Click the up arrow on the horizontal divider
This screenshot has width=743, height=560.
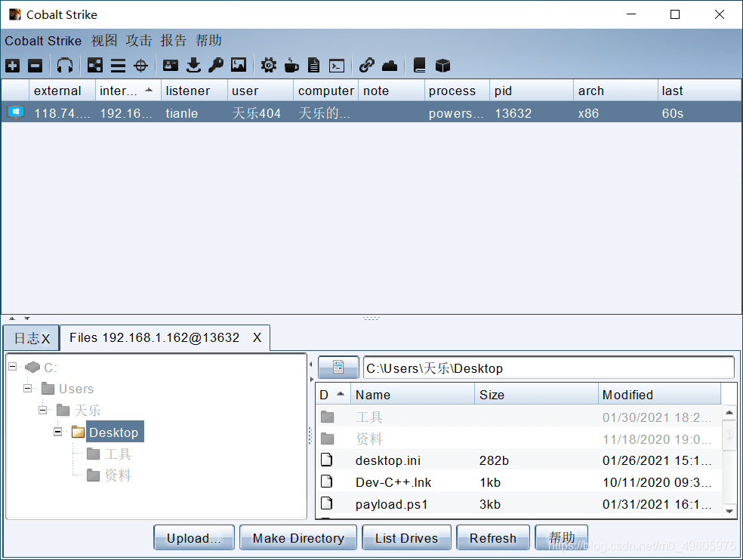click(12, 318)
